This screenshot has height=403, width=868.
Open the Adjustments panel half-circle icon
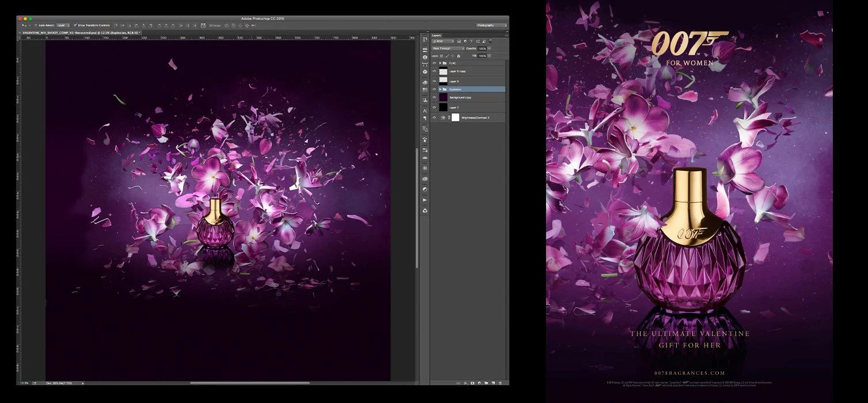425,189
